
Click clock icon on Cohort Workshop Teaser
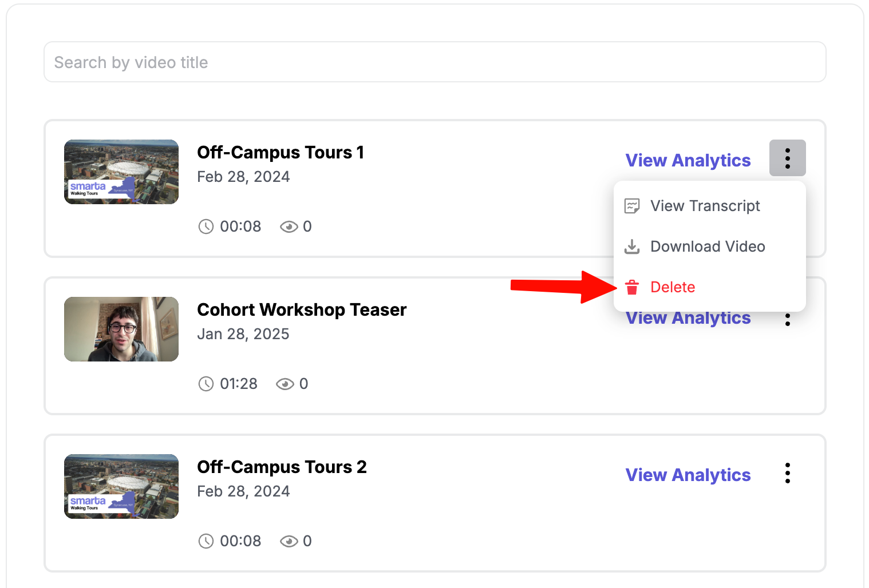tap(206, 384)
